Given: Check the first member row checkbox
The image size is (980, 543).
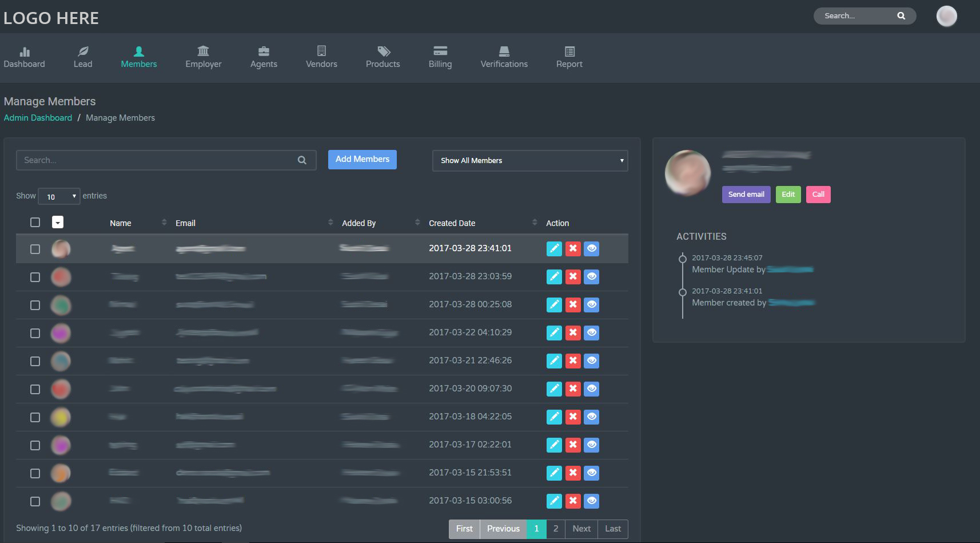Looking at the screenshot, I should (35, 249).
